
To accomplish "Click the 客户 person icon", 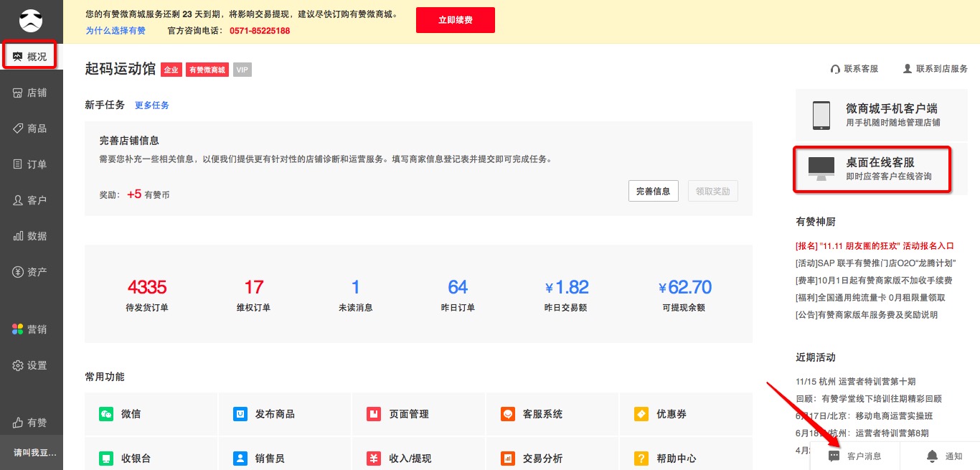I will [x=18, y=200].
